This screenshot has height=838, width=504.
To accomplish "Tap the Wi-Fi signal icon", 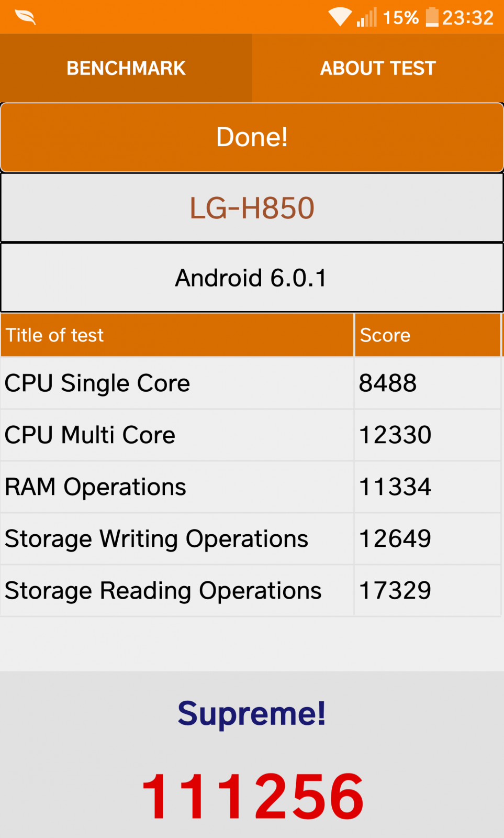I will click(340, 17).
